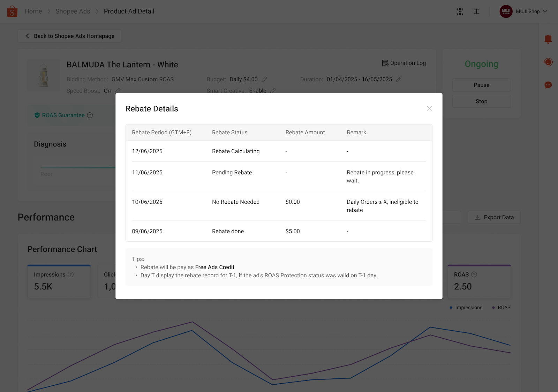Click the $5.00 rebate amount
Screen dimensions: 558x392
(x=293, y=231)
